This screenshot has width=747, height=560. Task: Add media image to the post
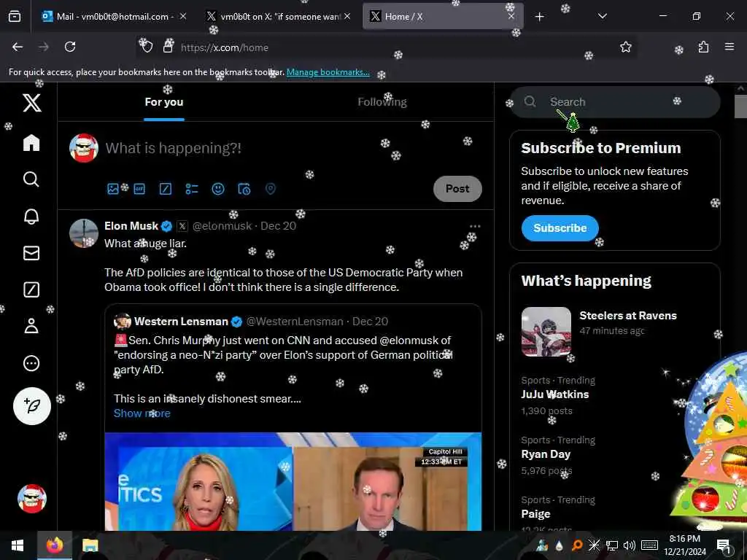click(x=113, y=189)
